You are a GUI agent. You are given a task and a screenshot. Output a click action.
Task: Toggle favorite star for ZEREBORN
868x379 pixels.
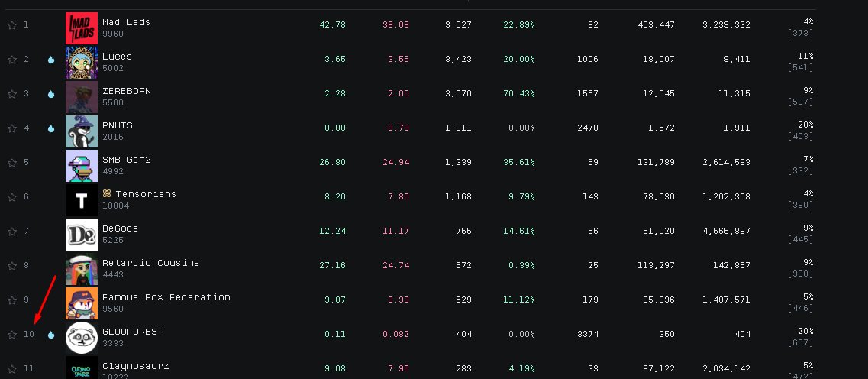click(x=12, y=94)
